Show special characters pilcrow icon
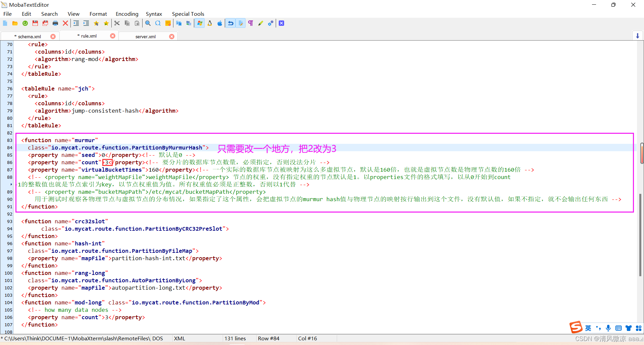Image resolution: width=644 pixels, height=345 pixels. pyautogui.click(x=251, y=23)
